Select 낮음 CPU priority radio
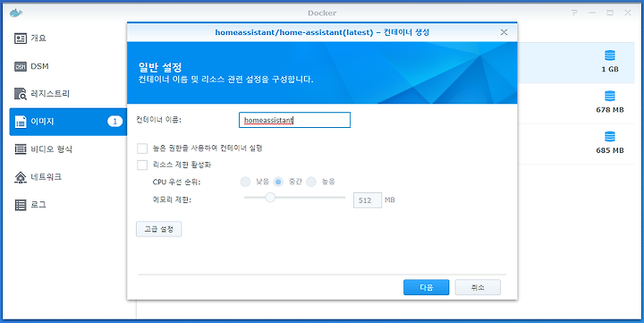This screenshot has height=323, width=644. [x=245, y=182]
